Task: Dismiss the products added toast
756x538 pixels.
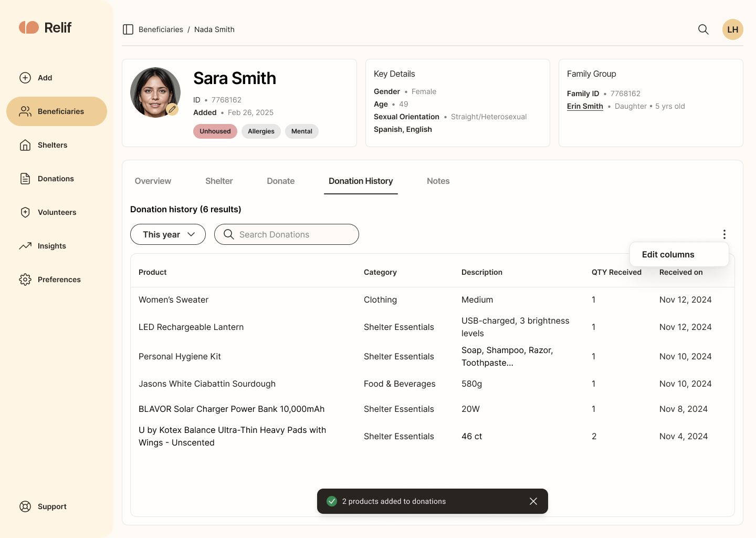Action: (533, 501)
